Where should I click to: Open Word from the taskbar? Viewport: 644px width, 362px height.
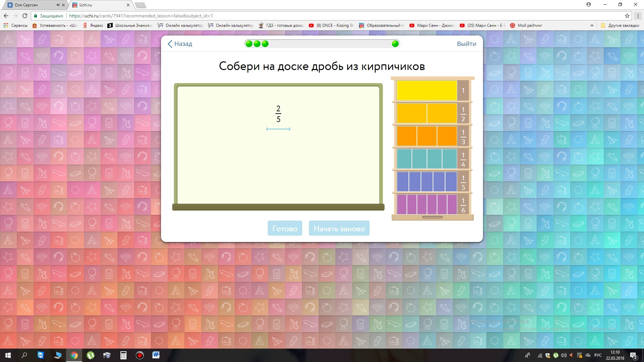coord(156,355)
